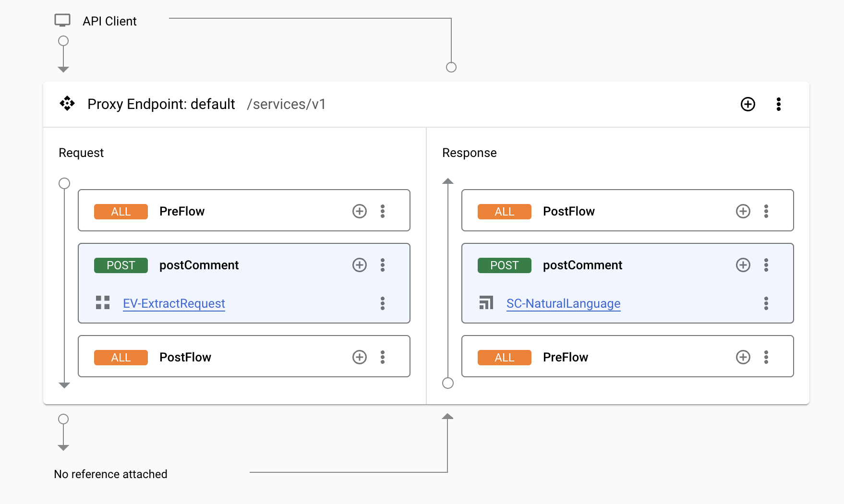
Task: Add a flow to Proxy Endpoint default
Action: (748, 104)
